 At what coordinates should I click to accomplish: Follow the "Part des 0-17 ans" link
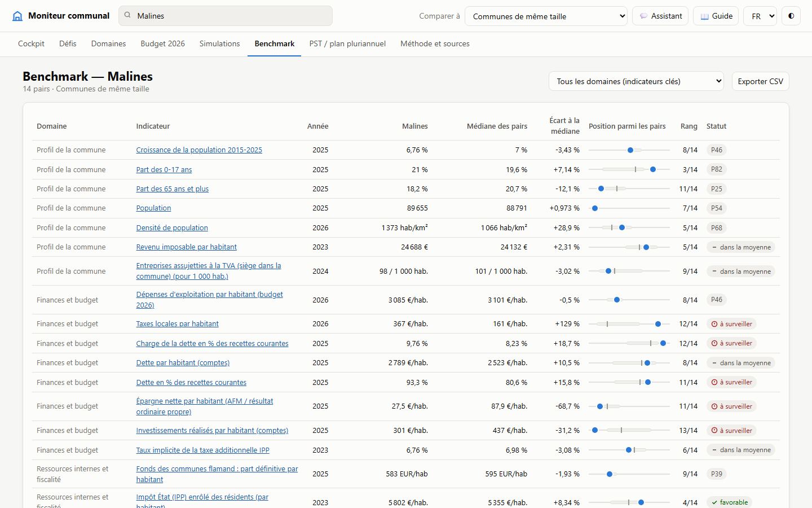click(164, 169)
